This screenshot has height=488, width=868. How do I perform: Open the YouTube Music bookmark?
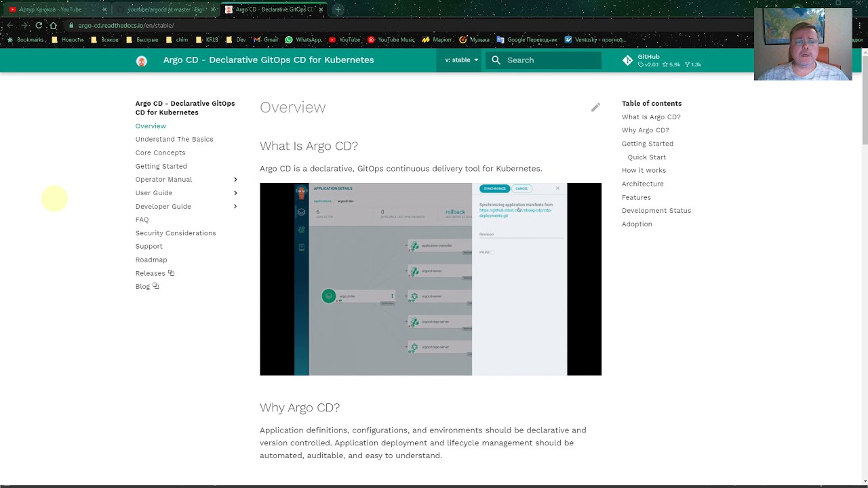pos(391,40)
